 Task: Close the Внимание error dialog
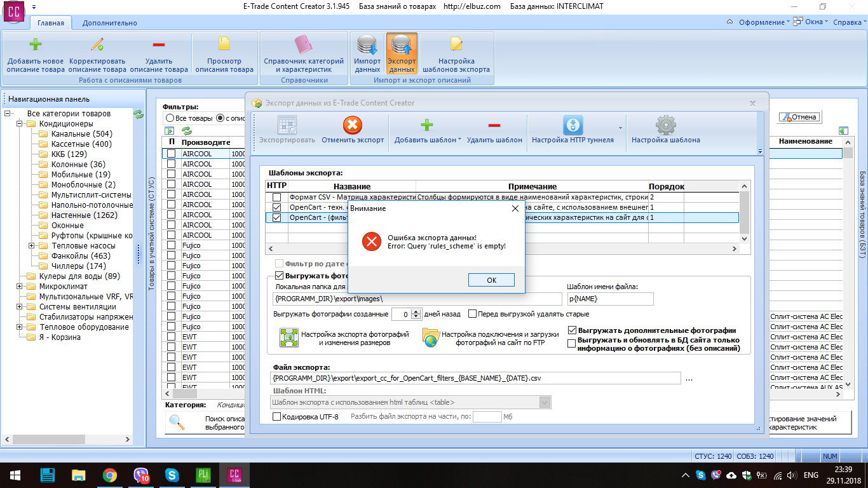515,208
